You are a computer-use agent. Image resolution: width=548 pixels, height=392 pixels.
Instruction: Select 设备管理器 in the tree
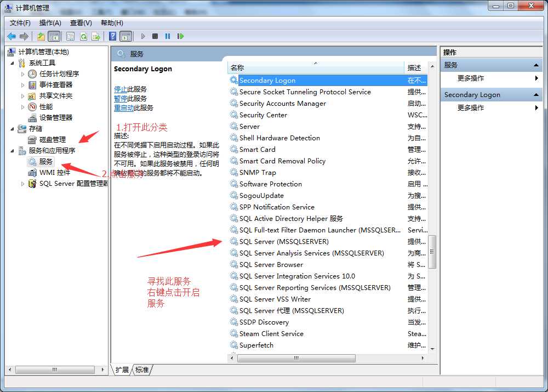click(55, 117)
